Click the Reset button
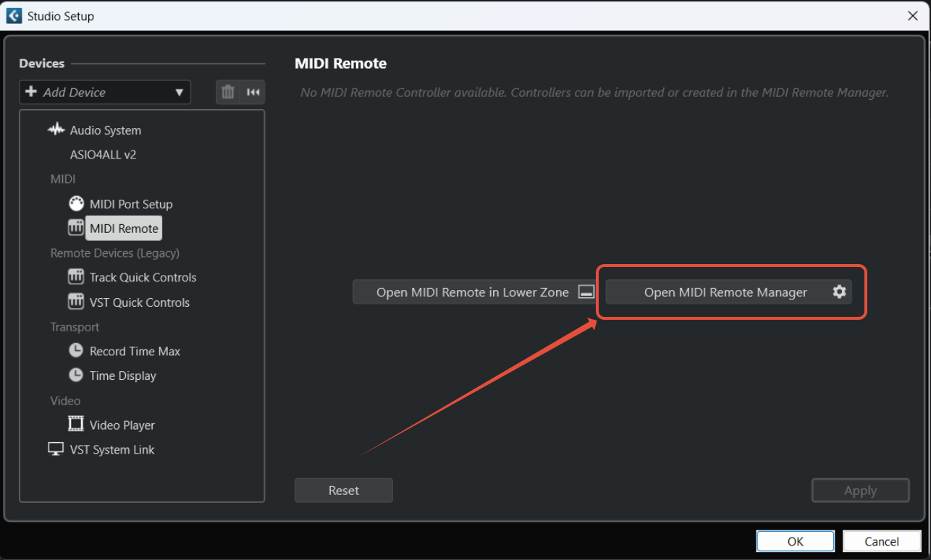Image resolution: width=931 pixels, height=560 pixels. coord(344,491)
